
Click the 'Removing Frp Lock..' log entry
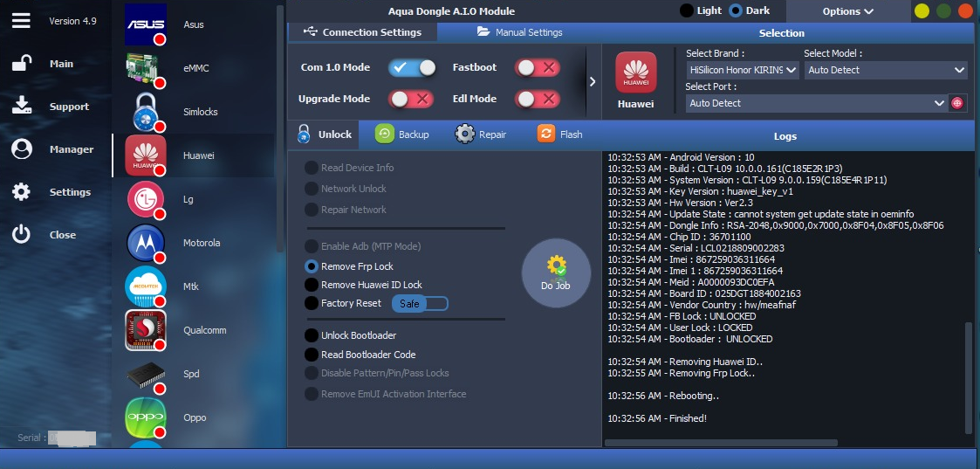682,373
